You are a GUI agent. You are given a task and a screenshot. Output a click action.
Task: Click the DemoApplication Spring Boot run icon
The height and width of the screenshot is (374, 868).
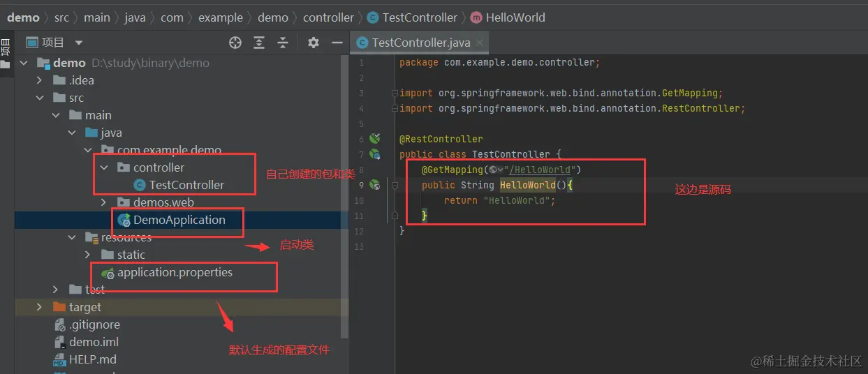(x=124, y=220)
